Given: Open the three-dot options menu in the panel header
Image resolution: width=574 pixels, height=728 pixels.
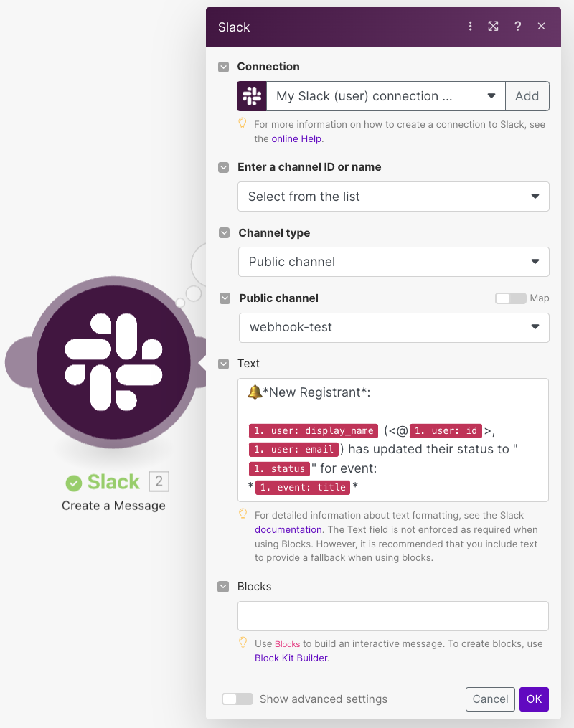Looking at the screenshot, I should (x=471, y=26).
